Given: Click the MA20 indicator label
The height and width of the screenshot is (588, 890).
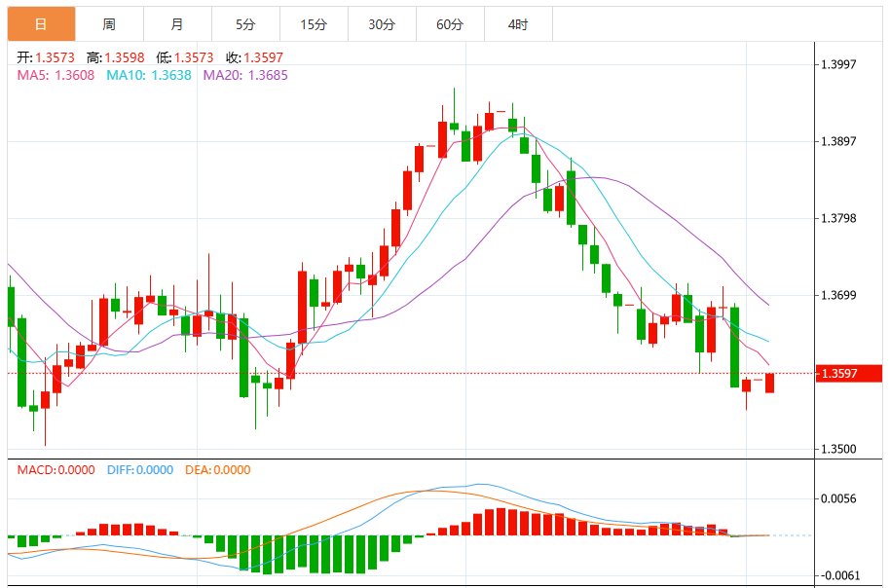Looking at the screenshot, I should tap(245, 76).
